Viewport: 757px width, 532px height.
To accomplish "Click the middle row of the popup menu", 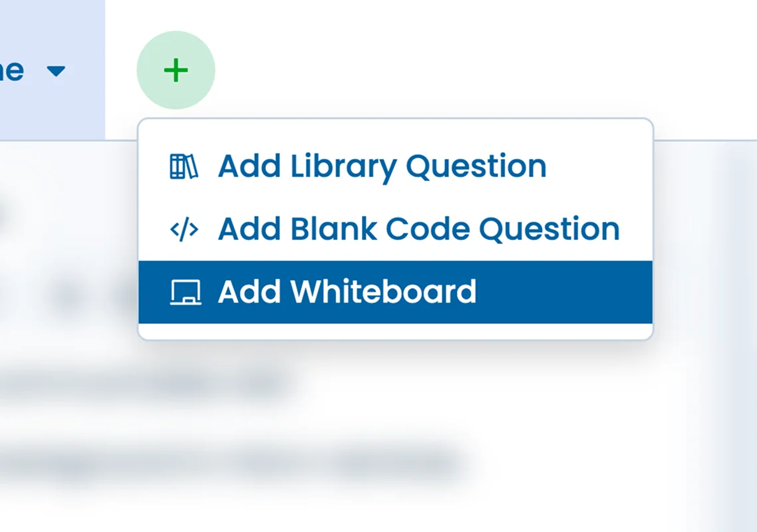I will click(395, 229).
